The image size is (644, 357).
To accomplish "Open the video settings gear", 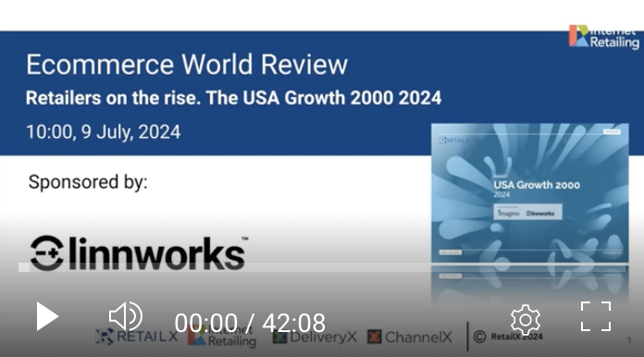I will pos(526,320).
